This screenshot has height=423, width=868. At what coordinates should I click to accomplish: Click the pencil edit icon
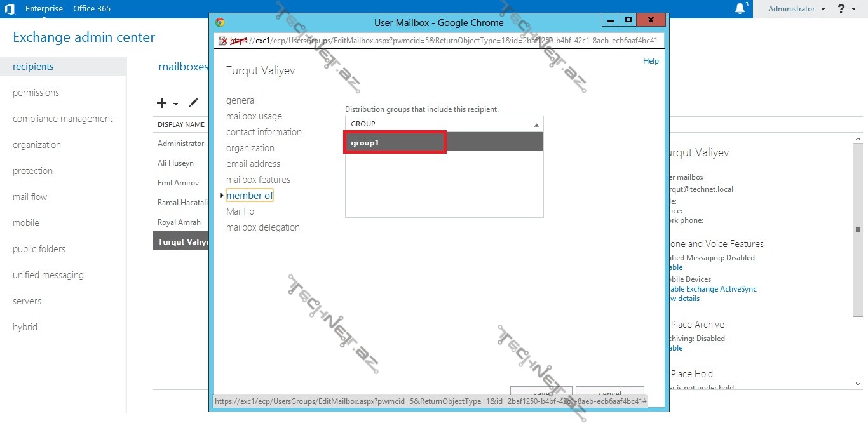click(194, 103)
